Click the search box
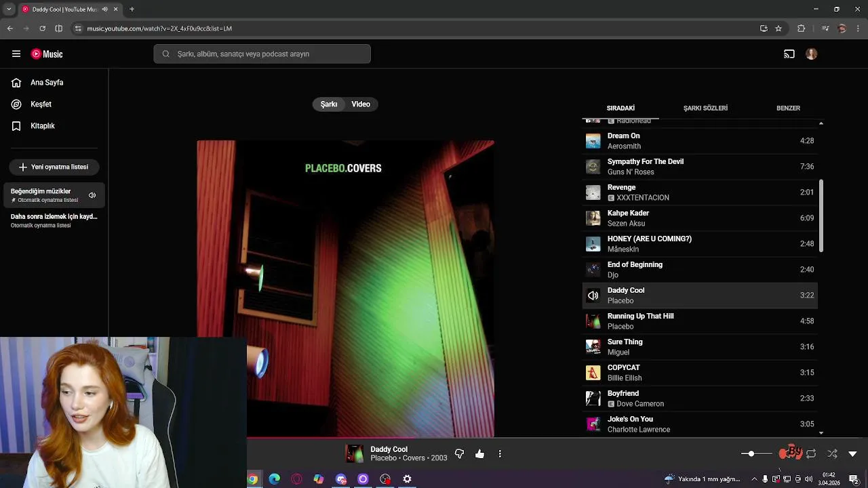The height and width of the screenshot is (488, 868). [262, 54]
